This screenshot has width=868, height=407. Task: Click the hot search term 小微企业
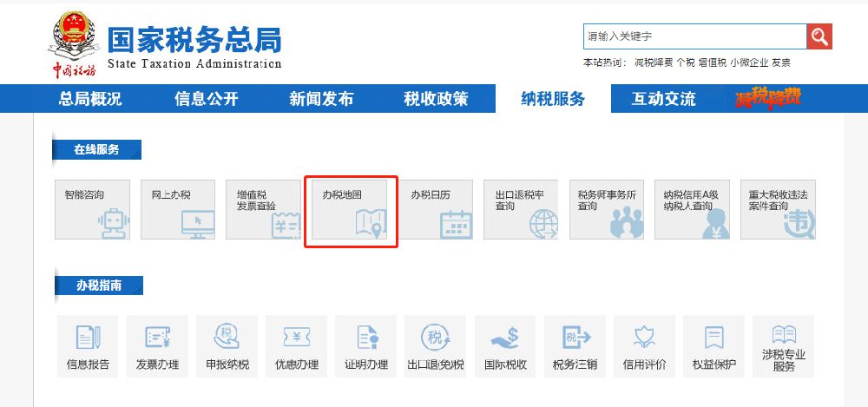pos(749,62)
